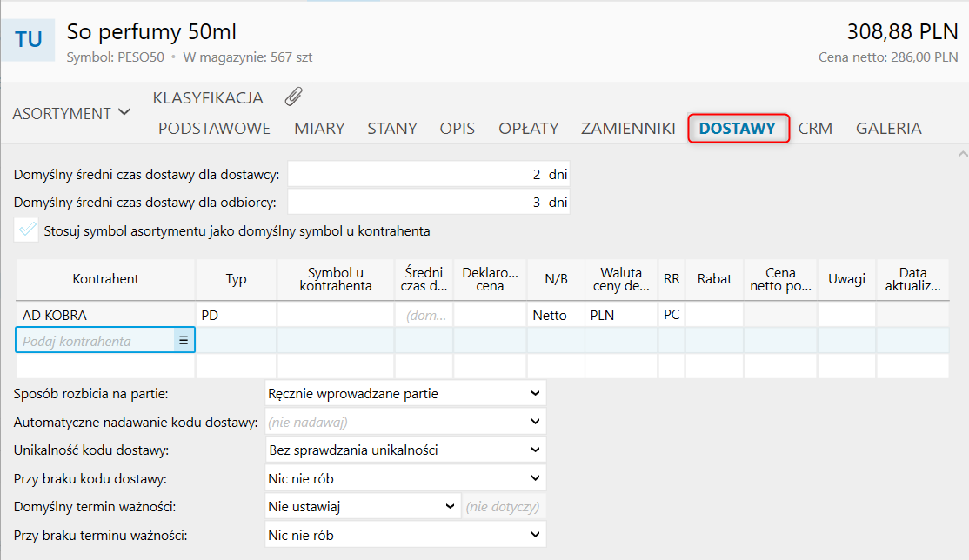Viewport: 969px width, 560px height.
Task: Collapse the panel with the top-right arrow
Action: 962,154
